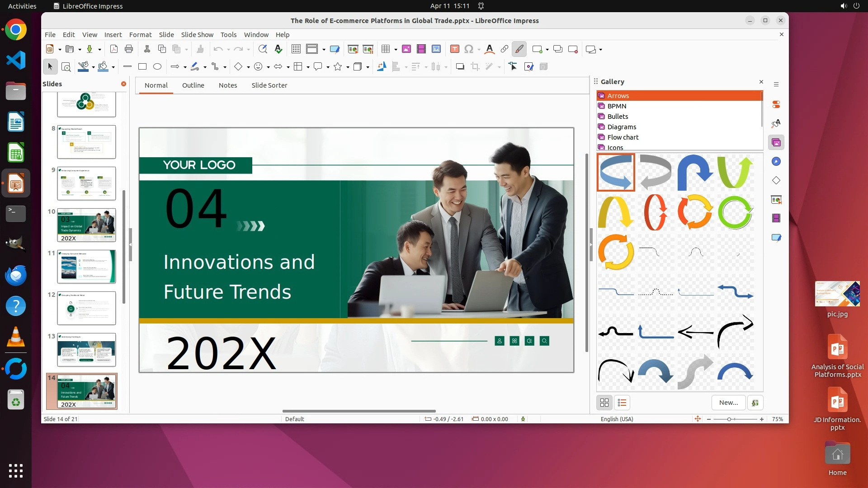Screen dimensions: 868x488
Task: Toggle Show Draw Functions brush button
Action: coord(519,49)
